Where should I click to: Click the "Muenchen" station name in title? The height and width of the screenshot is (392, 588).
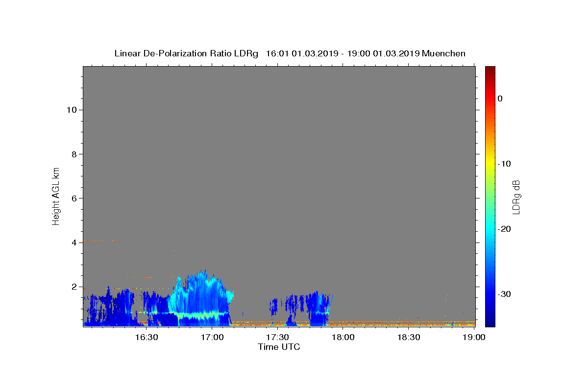(x=443, y=53)
